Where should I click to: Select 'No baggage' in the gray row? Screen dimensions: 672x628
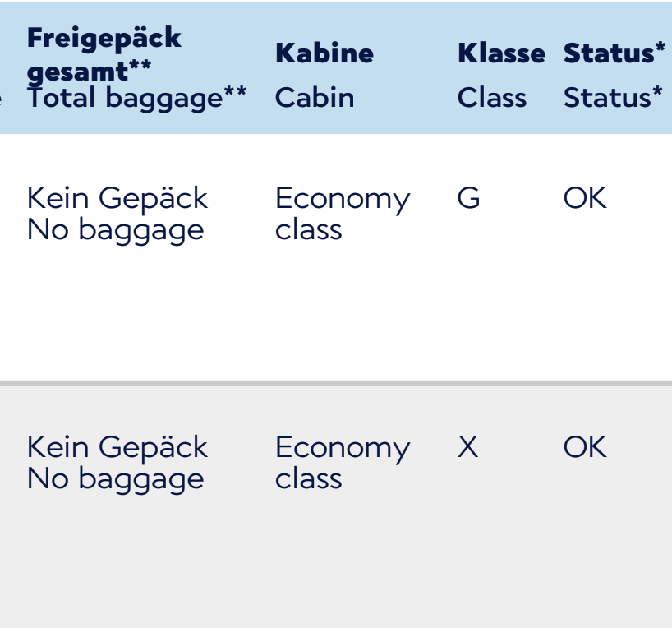point(115,478)
